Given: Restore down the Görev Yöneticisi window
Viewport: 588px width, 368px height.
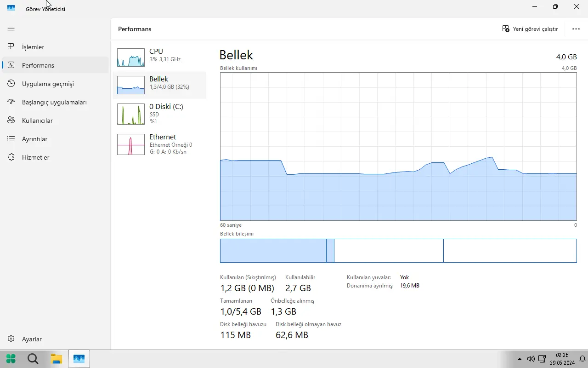Looking at the screenshot, I should pos(555,7).
